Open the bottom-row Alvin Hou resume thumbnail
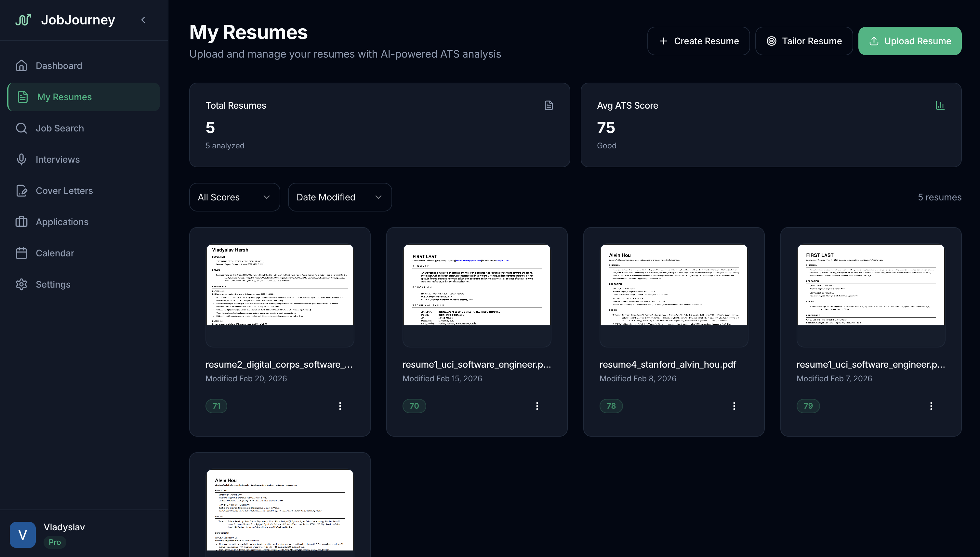Viewport: 980px width, 557px height. coord(280,513)
